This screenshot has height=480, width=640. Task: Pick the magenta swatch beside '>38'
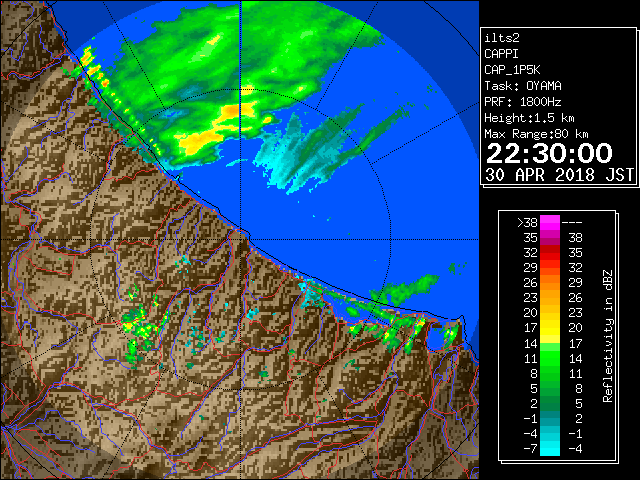pyautogui.click(x=550, y=223)
